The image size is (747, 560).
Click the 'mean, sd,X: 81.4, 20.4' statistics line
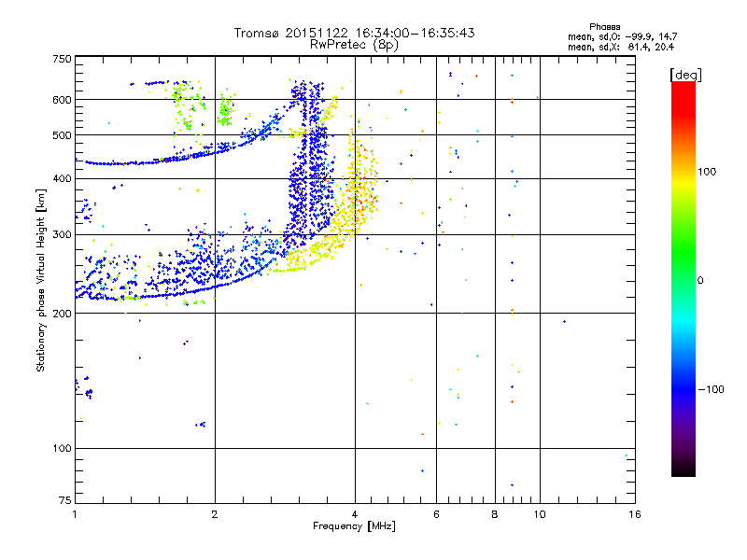621,48
